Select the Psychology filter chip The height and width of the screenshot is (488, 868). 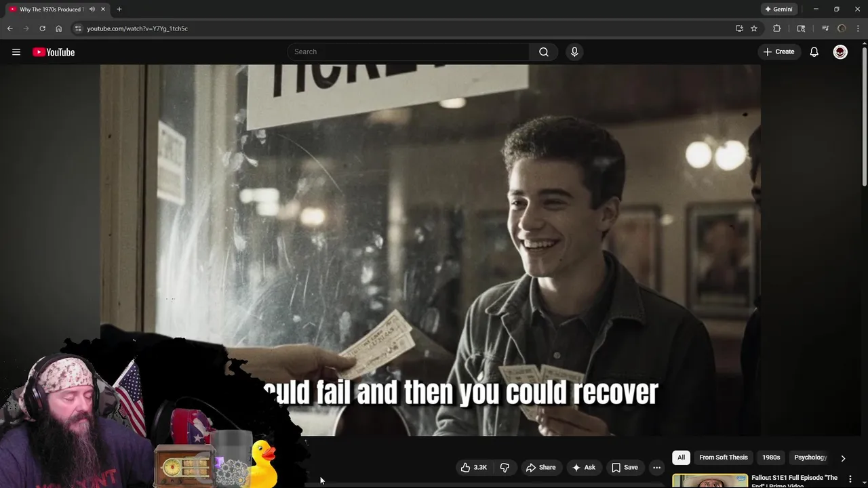[x=810, y=457]
